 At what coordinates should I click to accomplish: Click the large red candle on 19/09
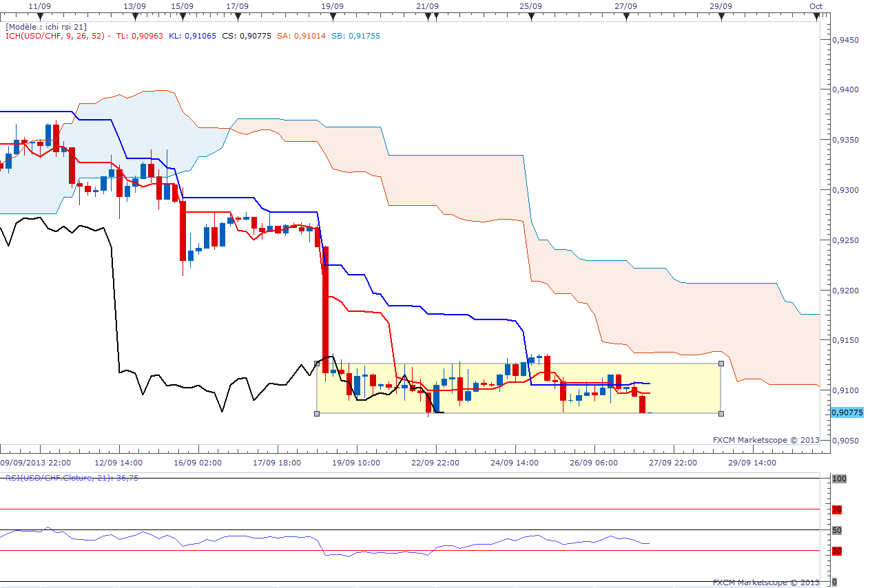pyautogui.click(x=325, y=310)
